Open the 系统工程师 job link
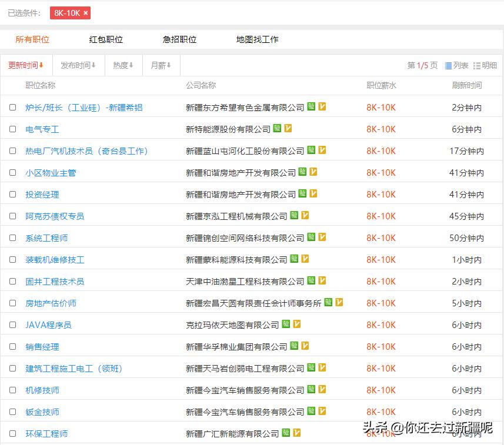 [x=46, y=237]
